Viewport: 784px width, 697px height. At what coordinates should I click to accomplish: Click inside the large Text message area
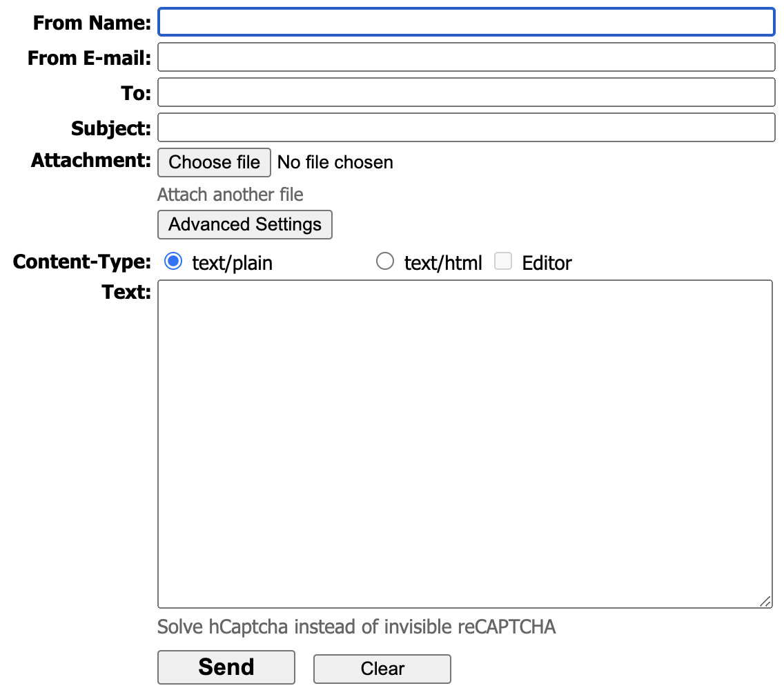coord(464,443)
